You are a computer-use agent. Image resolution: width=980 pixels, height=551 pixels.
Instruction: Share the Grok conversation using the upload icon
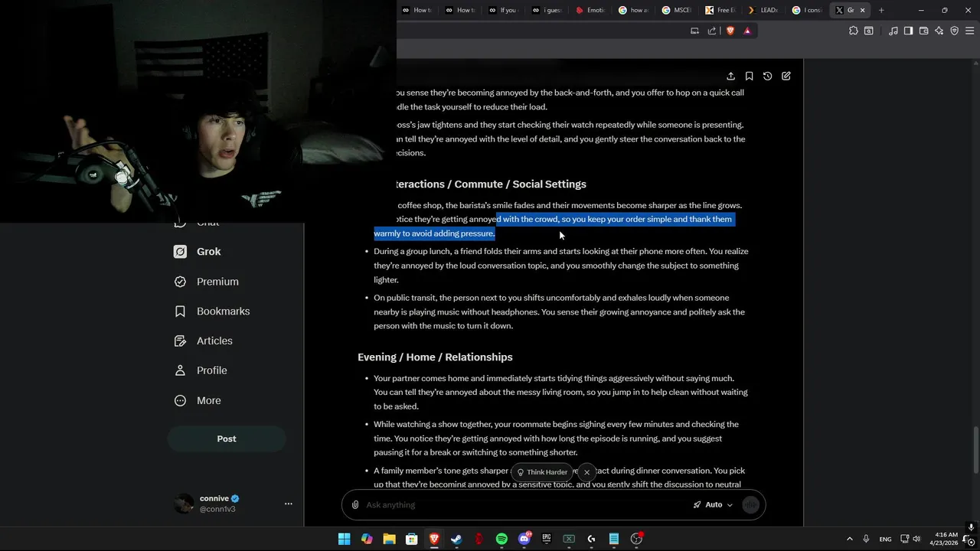click(730, 77)
